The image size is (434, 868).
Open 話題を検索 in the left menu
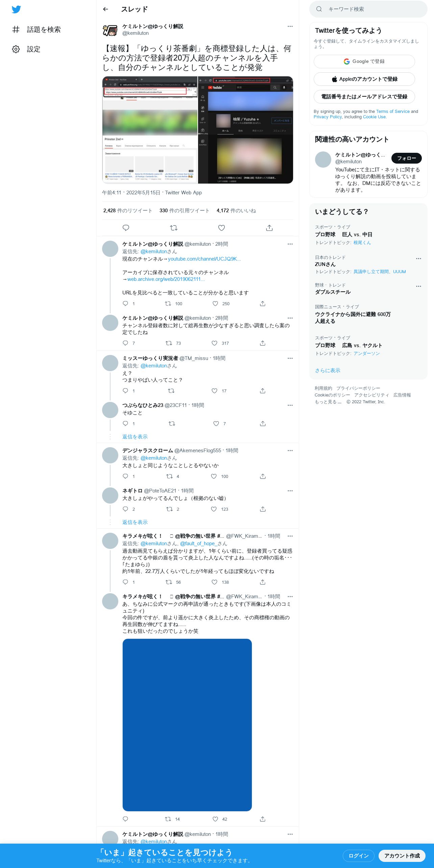37,29
